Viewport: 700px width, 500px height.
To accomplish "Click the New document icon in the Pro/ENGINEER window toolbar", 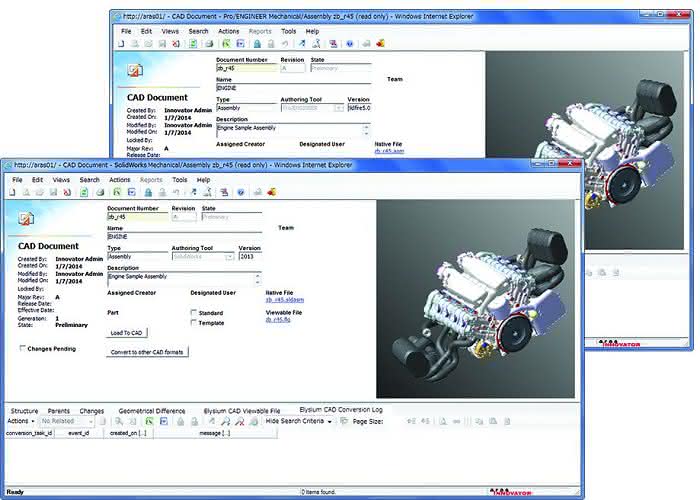I will pyautogui.click(x=121, y=44).
